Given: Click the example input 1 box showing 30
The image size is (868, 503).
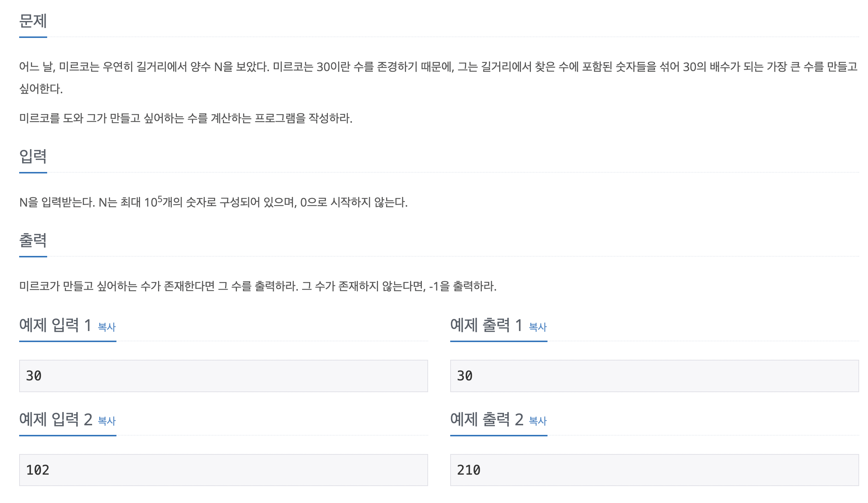Looking at the screenshot, I should [x=224, y=376].
